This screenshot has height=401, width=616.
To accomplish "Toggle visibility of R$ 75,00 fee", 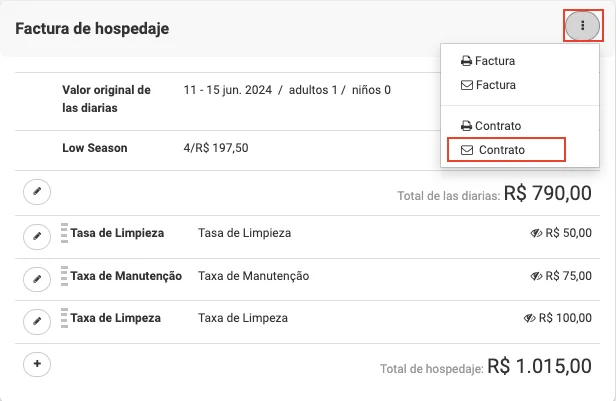I will click(x=535, y=276).
